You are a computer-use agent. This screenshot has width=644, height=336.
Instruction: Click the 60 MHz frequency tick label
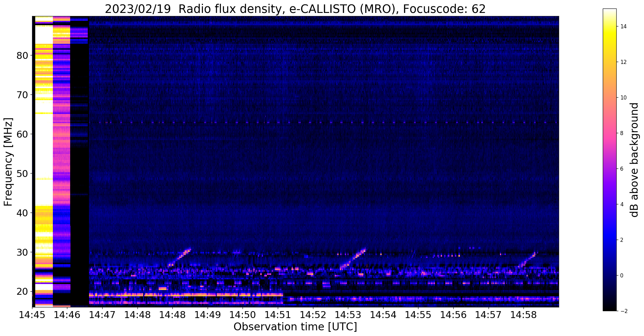(22, 134)
